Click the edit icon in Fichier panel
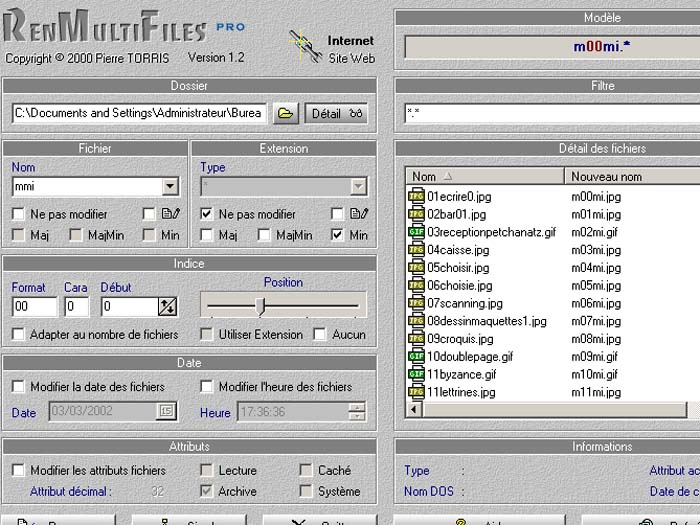The image size is (700, 525). tap(171, 214)
